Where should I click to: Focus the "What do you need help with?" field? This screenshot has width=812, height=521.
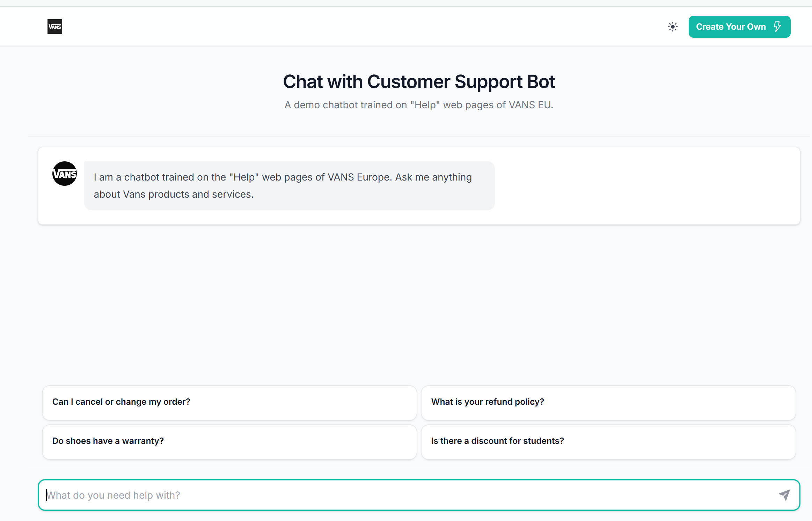click(402, 495)
